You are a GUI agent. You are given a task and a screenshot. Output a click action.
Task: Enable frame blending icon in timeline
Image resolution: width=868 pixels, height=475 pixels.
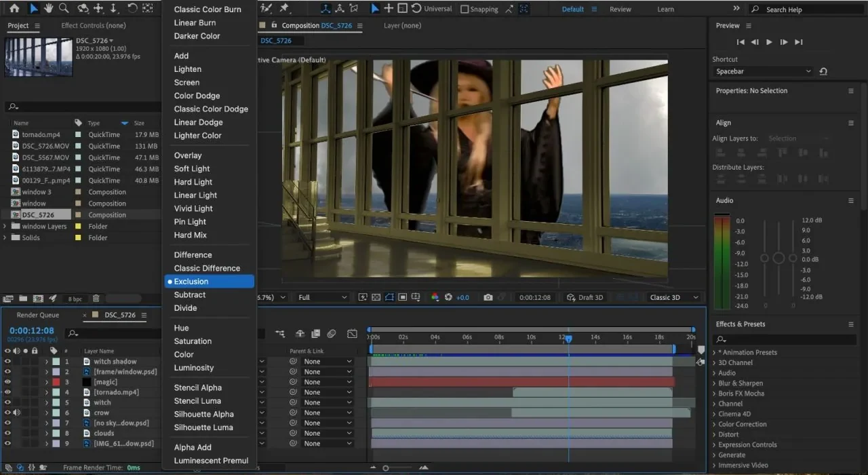click(x=315, y=334)
